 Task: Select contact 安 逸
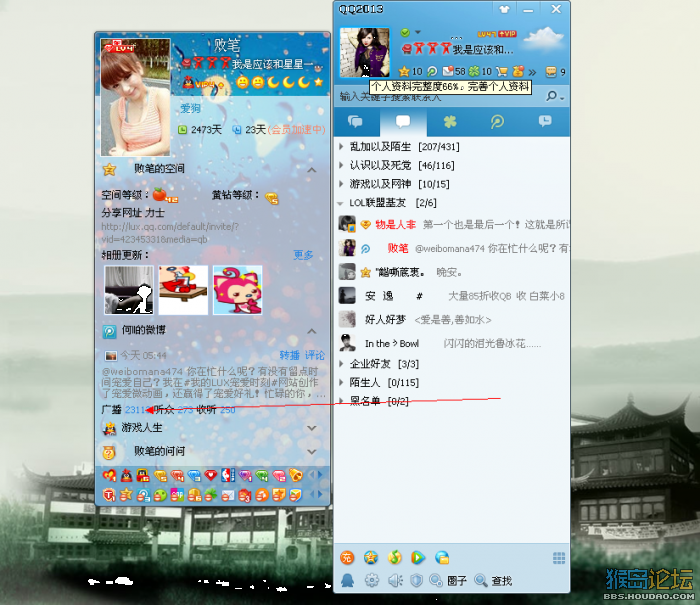[451, 296]
